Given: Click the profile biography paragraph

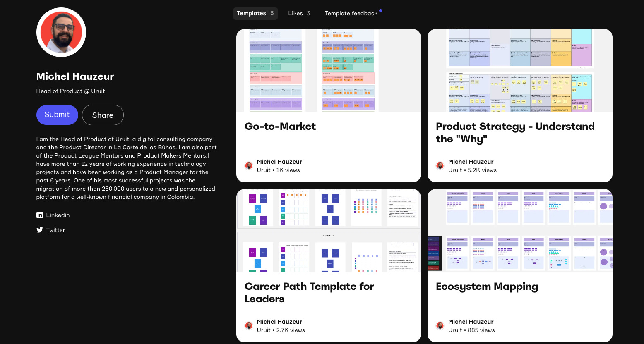Looking at the screenshot, I should [127, 168].
